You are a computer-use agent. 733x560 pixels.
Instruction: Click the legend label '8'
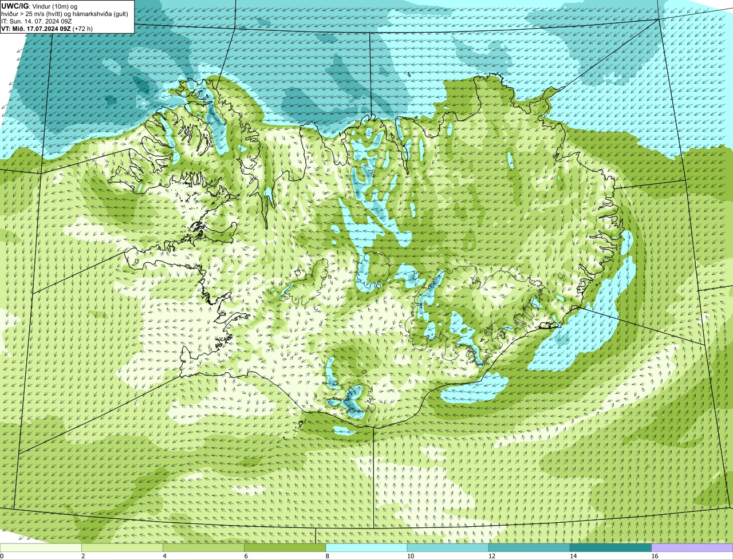click(x=328, y=556)
